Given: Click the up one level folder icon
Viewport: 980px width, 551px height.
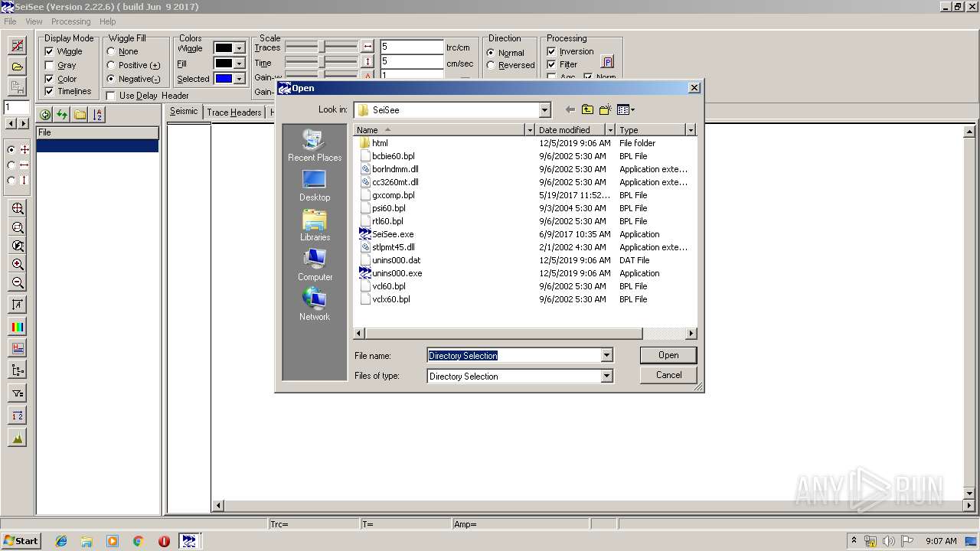Looking at the screenshot, I should pyautogui.click(x=587, y=109).
